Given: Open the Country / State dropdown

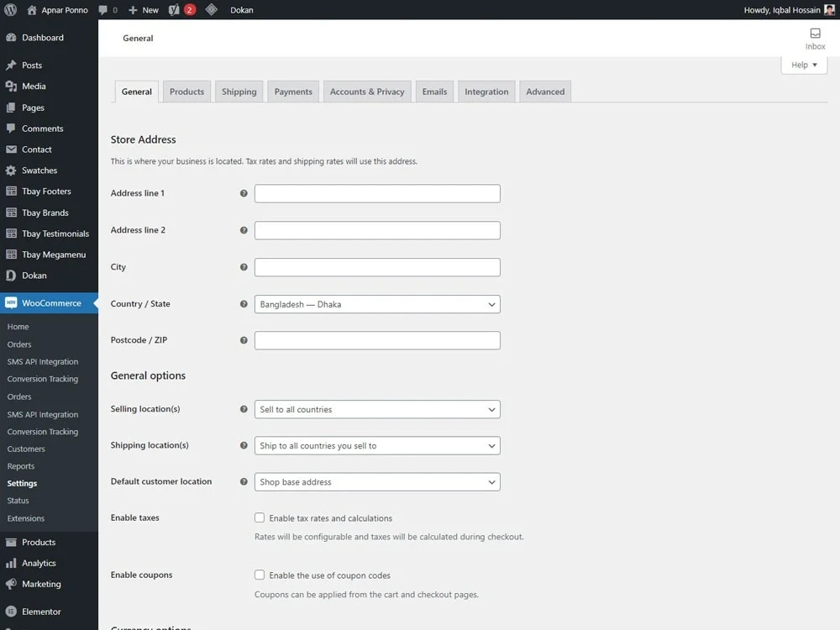Looking at the screenshot, I should pos(376,304).
